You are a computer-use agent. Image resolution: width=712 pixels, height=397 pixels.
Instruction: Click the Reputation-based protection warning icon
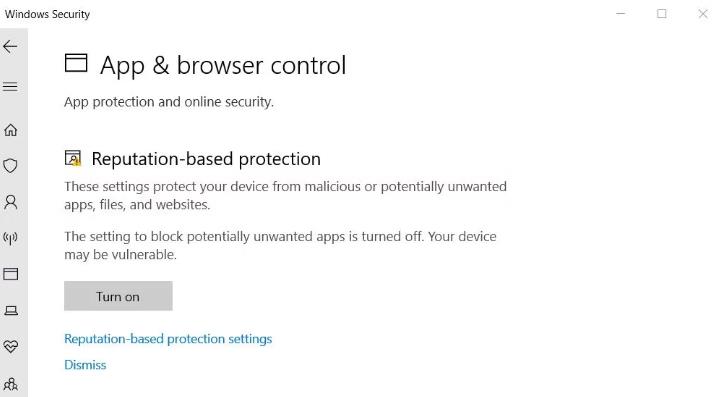coord(73,159)
